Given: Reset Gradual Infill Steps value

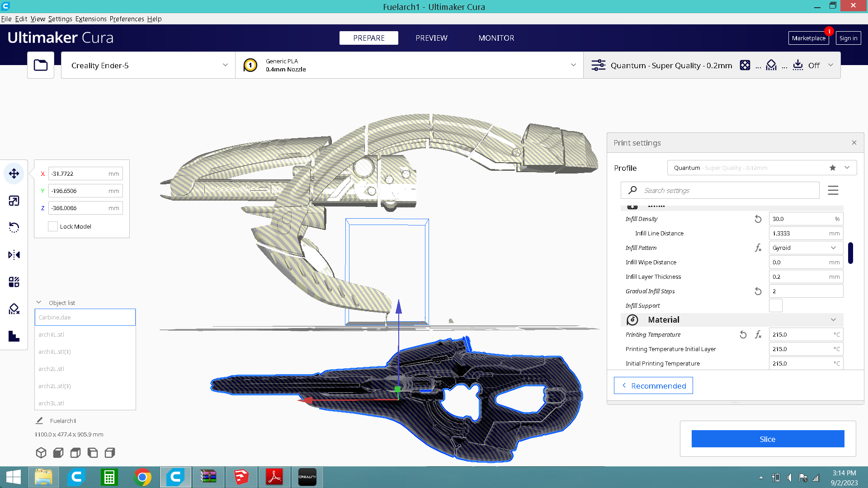Looking at the screenshot, I should (x=758, y=291).
